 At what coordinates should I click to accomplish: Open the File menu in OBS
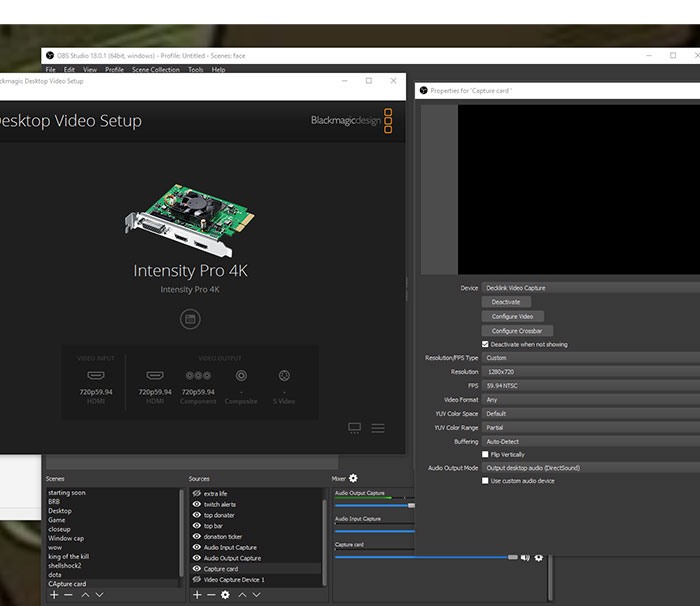point(50,70)
